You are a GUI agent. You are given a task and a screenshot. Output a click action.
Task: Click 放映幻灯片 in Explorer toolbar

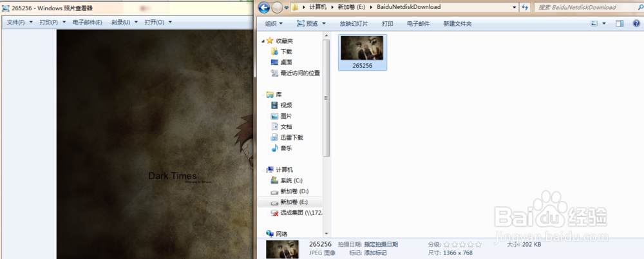pos(354,24)
